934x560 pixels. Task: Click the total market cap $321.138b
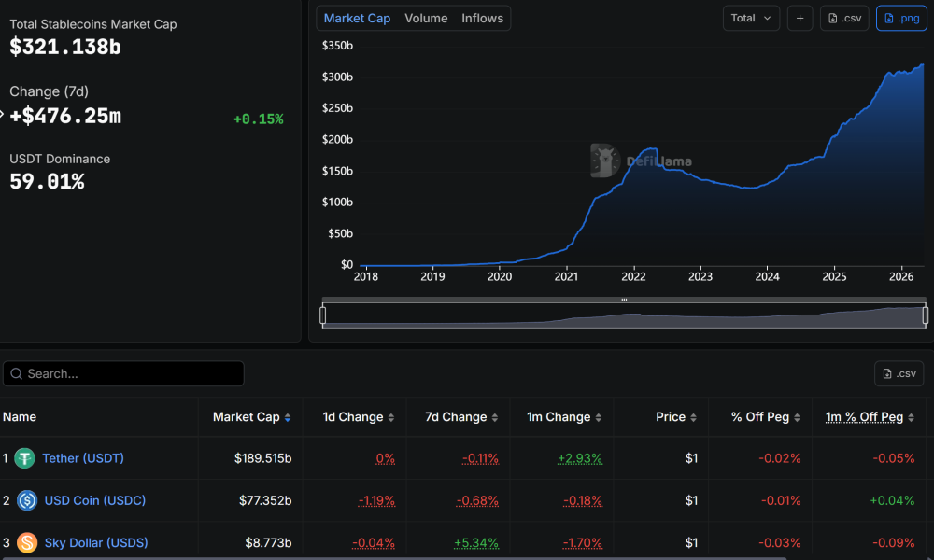tap(65, 47)
